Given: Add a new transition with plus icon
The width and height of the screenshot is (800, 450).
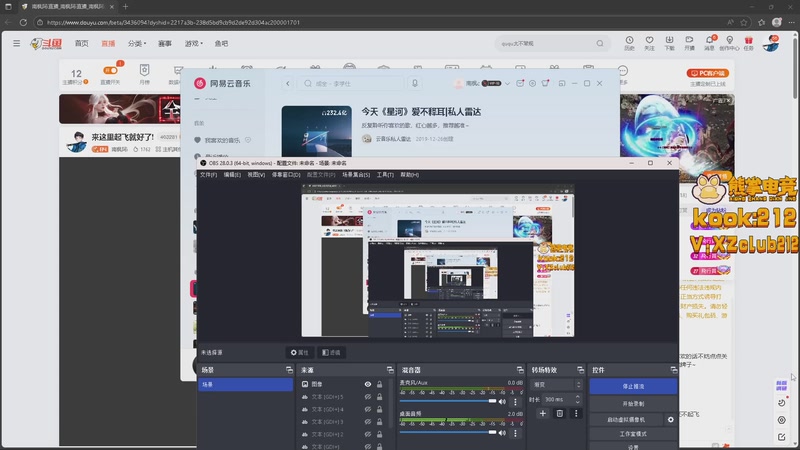Looking at the screenshot, I should pos(543,413).
